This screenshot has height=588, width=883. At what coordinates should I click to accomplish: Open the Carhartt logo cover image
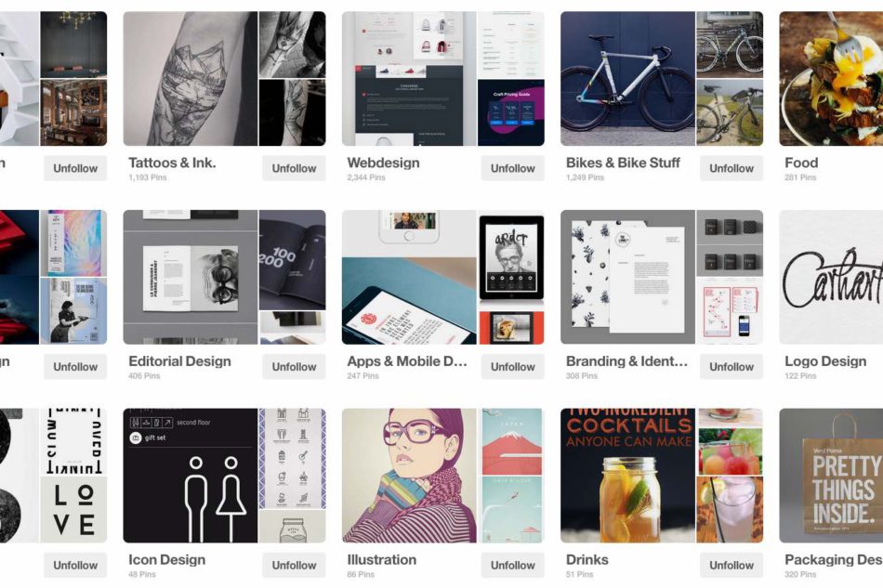[x=831, y=277]
